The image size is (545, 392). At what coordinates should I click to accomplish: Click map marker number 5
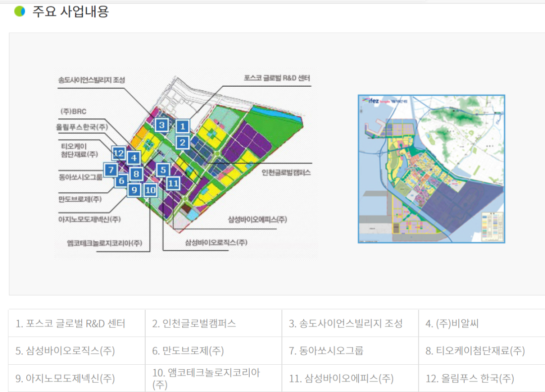click(163, 170)
